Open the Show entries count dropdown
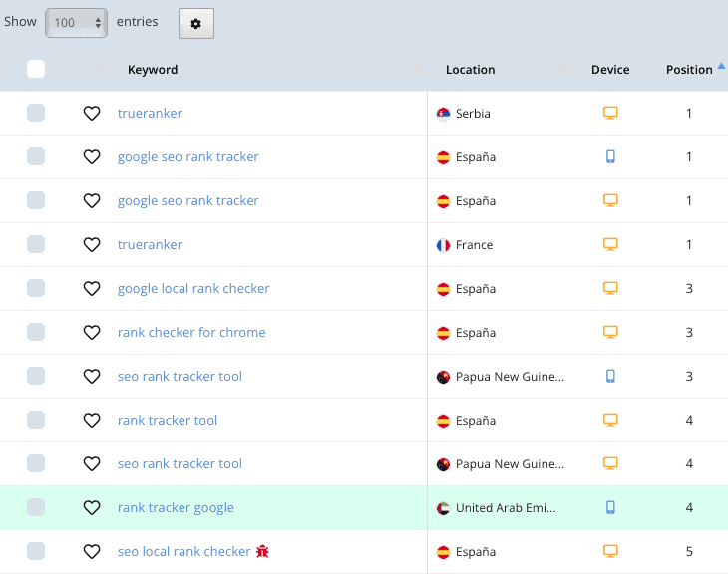 (x=76, y=22)
